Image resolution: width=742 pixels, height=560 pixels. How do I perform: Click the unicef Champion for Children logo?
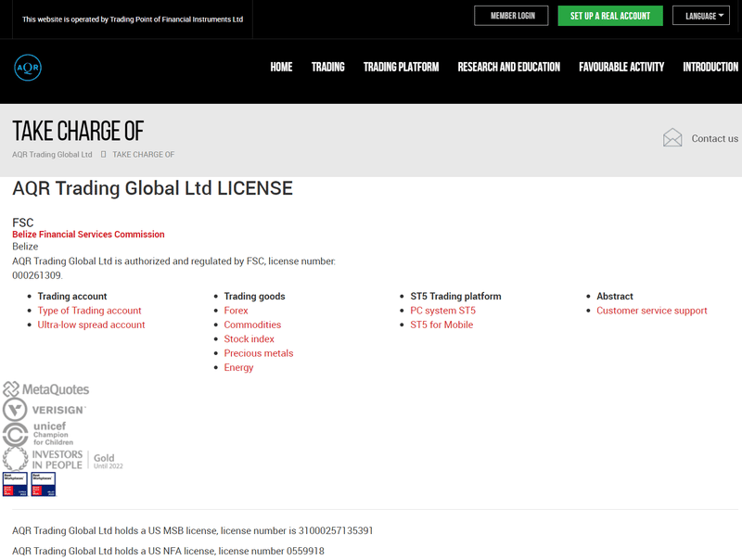tap(38, 434)
